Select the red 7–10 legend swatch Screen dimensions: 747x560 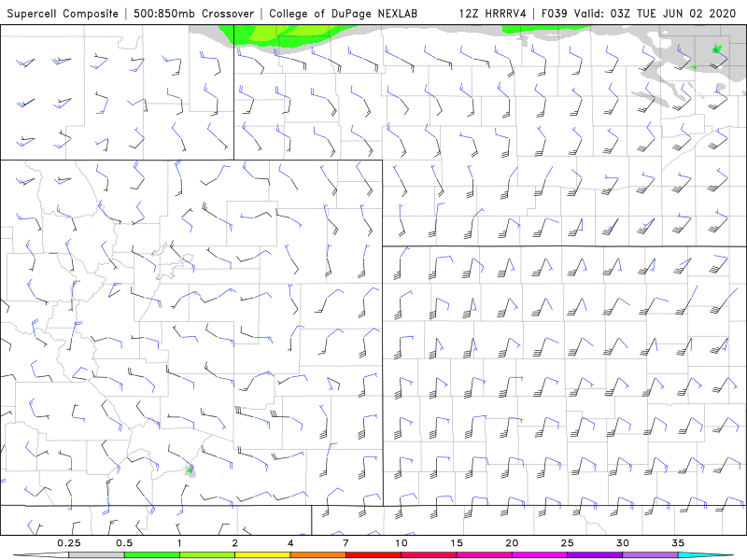373,555
